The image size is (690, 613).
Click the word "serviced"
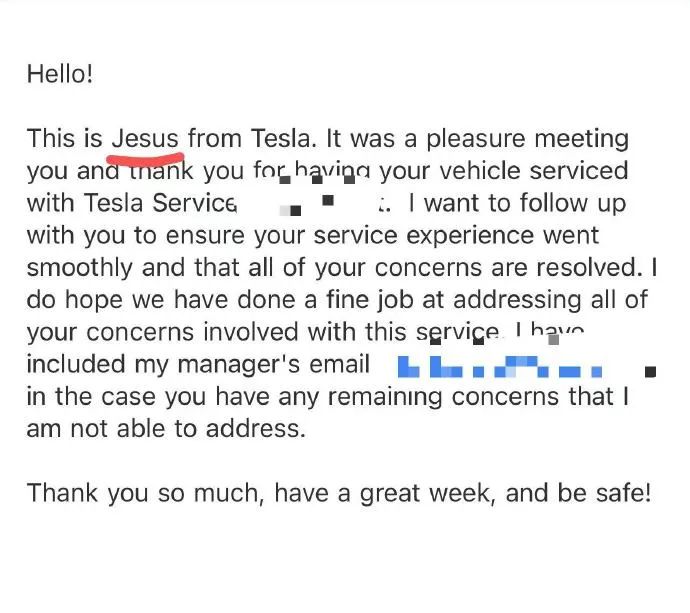[579, 171]
